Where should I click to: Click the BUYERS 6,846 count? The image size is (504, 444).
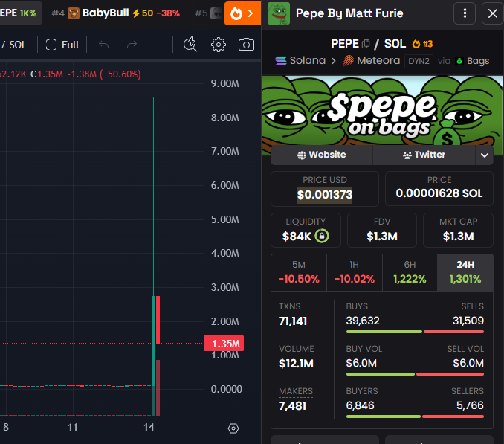coord(360,405)
